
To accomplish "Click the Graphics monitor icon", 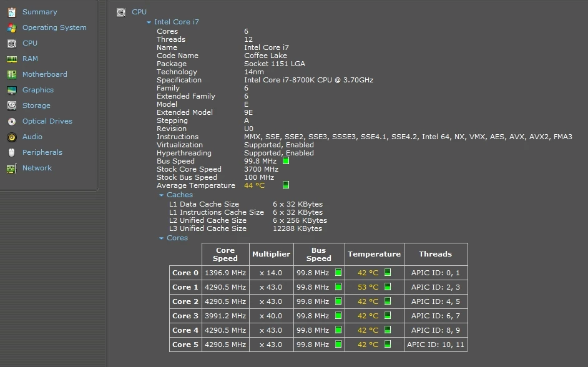I will 12,91.
